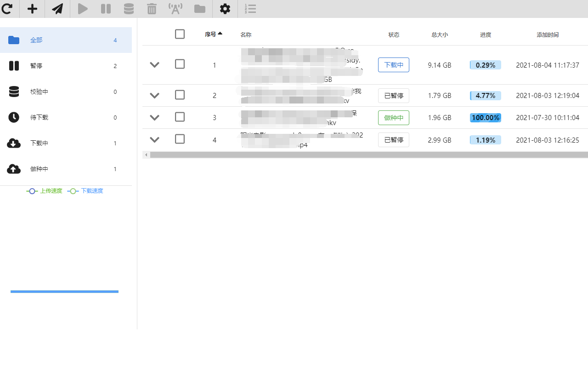Start selected torrents with the play icon

point(83,8)
